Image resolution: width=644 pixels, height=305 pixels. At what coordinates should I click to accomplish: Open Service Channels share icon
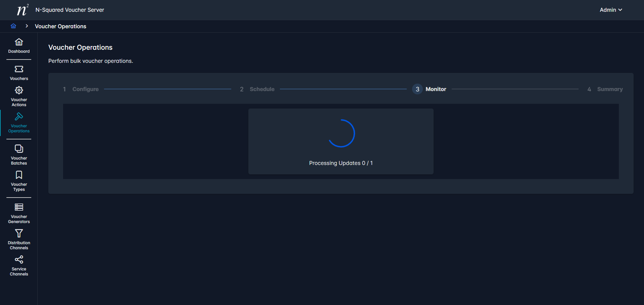pos(19,260)
